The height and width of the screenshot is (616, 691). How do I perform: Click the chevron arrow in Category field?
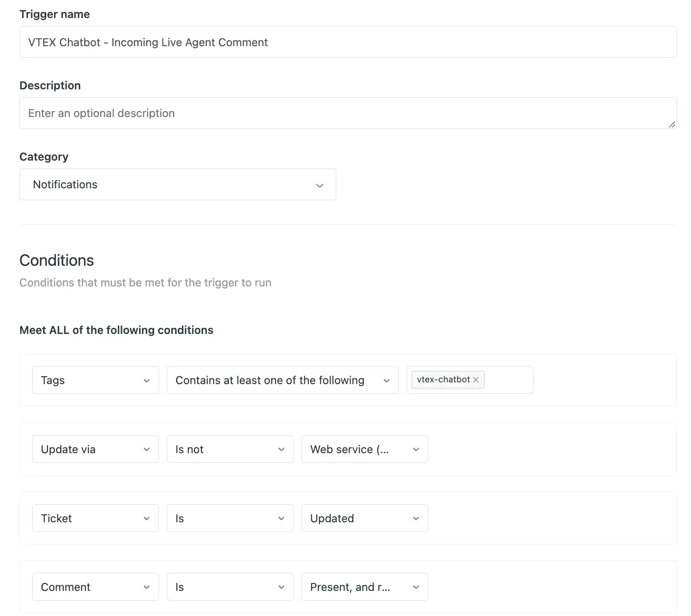pos(320,185)
